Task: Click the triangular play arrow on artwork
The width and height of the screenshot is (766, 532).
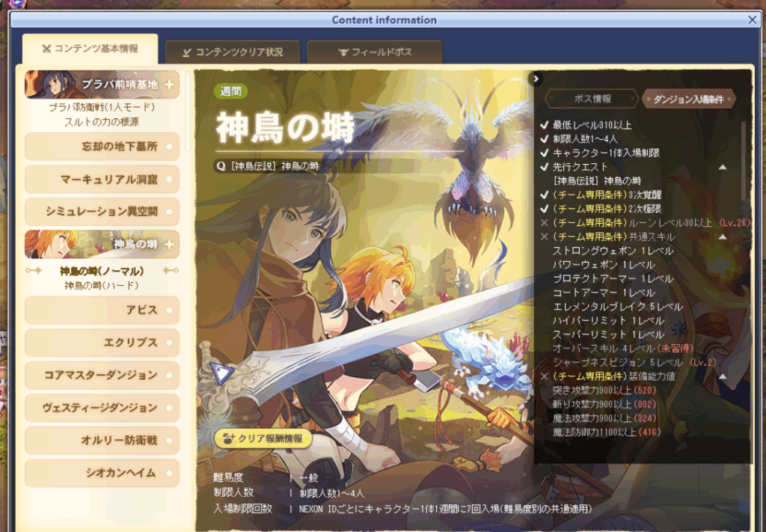Action: click(x=221, y=373)
